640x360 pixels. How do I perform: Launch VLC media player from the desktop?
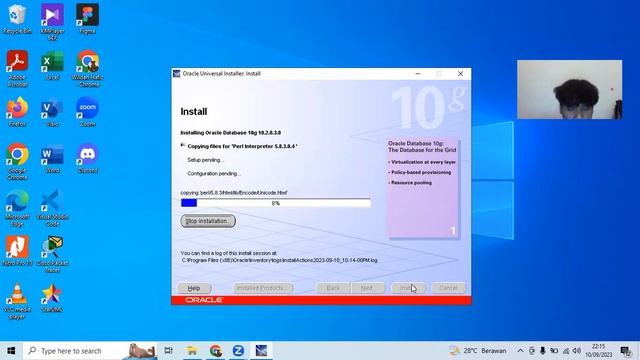17,301
